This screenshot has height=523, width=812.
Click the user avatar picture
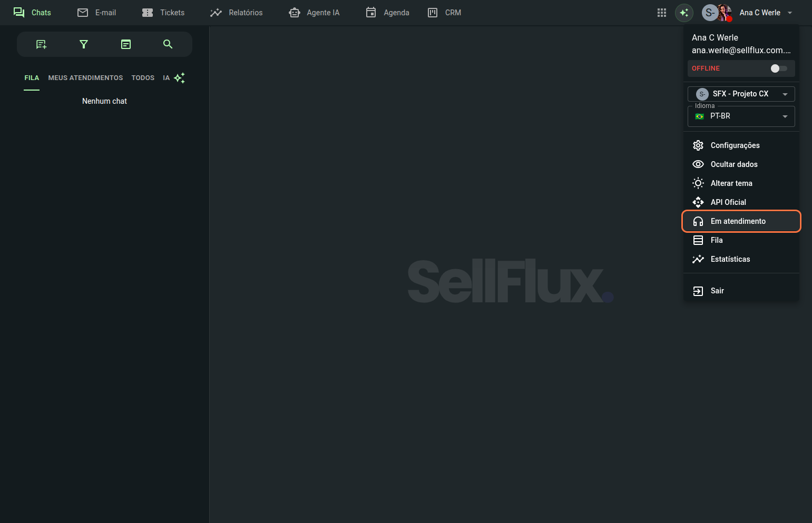coord(724,13)
